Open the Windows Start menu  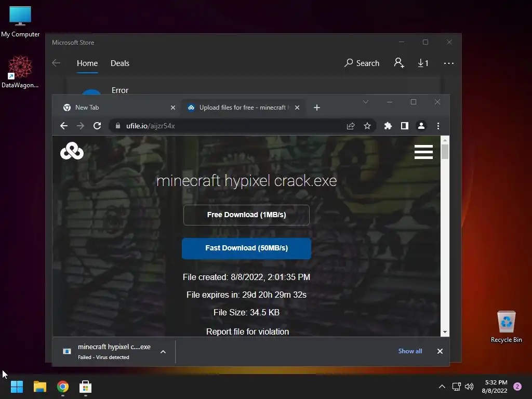(x=17, y=387)
